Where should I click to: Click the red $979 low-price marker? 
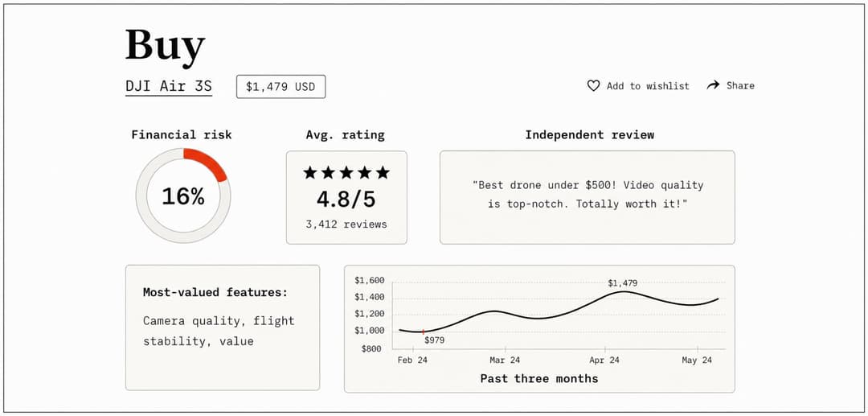[424, 332]
